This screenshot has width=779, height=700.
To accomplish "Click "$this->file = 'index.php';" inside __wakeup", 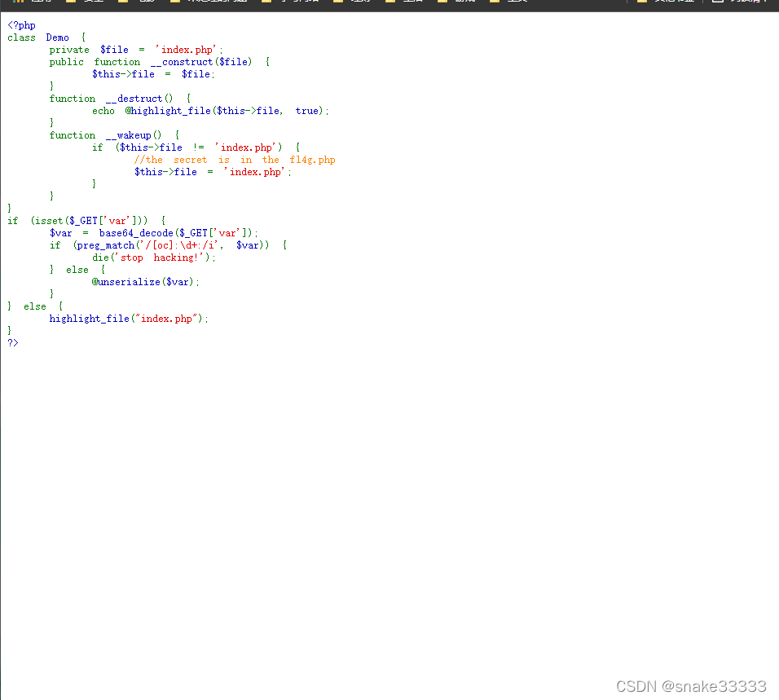I will [x=213, y=172].
